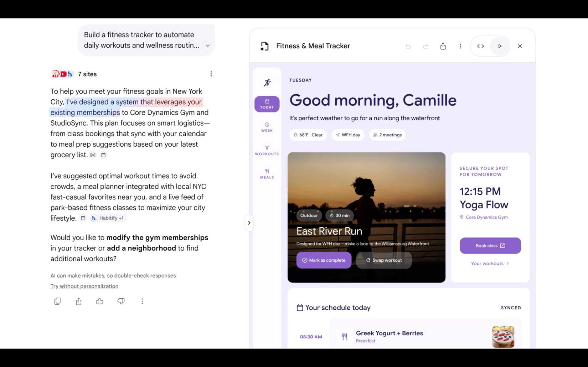Open the Habitify +1 source chip
This screenshot has height=367, width=588.
(x=108, y=218)
